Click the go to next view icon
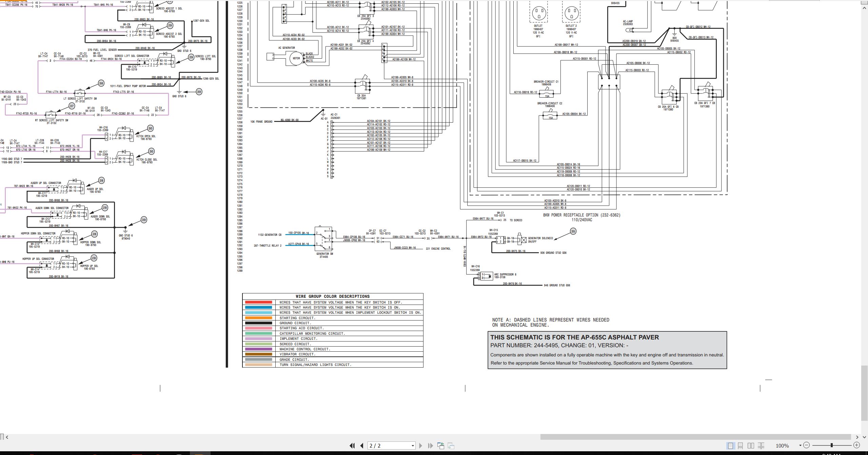 click(451, 446)
